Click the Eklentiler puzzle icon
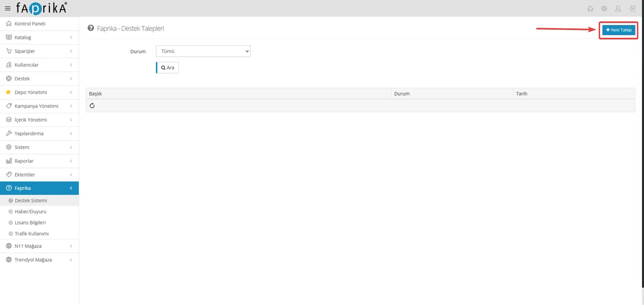Viewport: 644px width, 305px height. tap(9, 174)
